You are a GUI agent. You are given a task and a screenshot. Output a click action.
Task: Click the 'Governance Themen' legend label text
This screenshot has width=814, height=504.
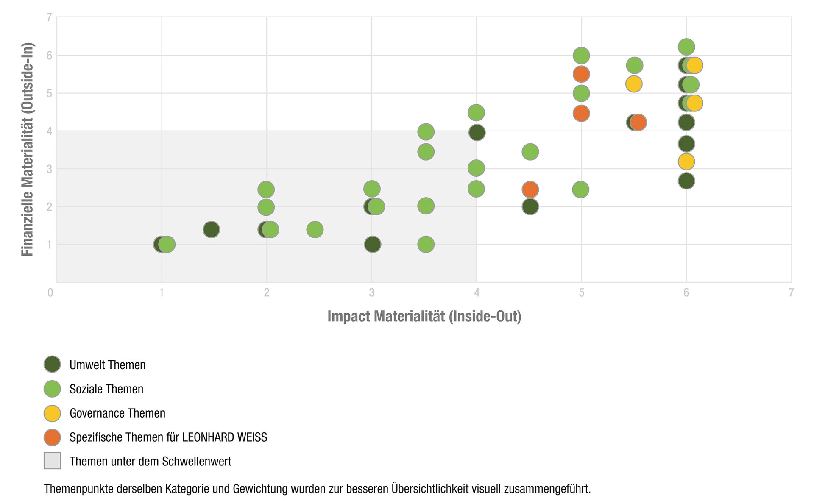click(117, 413)
